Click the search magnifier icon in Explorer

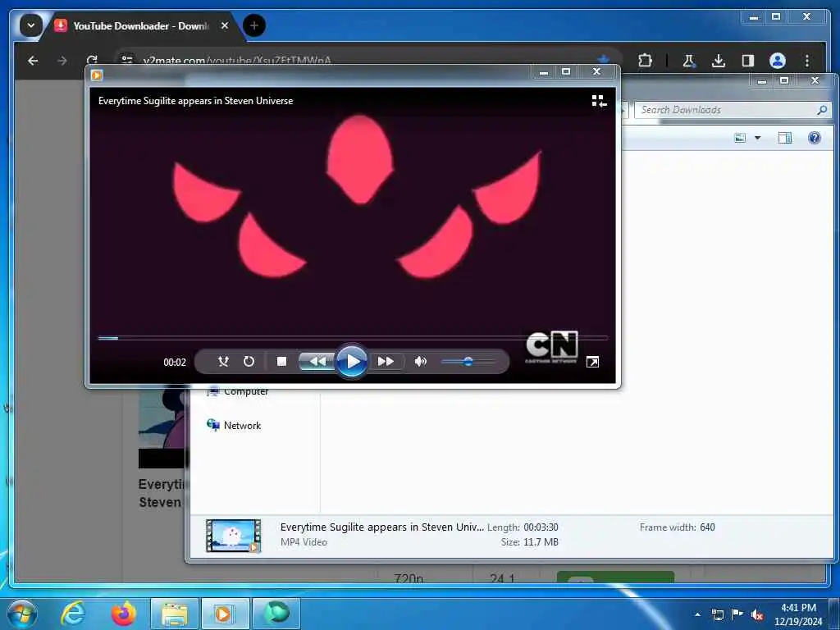tap(822, 110)
